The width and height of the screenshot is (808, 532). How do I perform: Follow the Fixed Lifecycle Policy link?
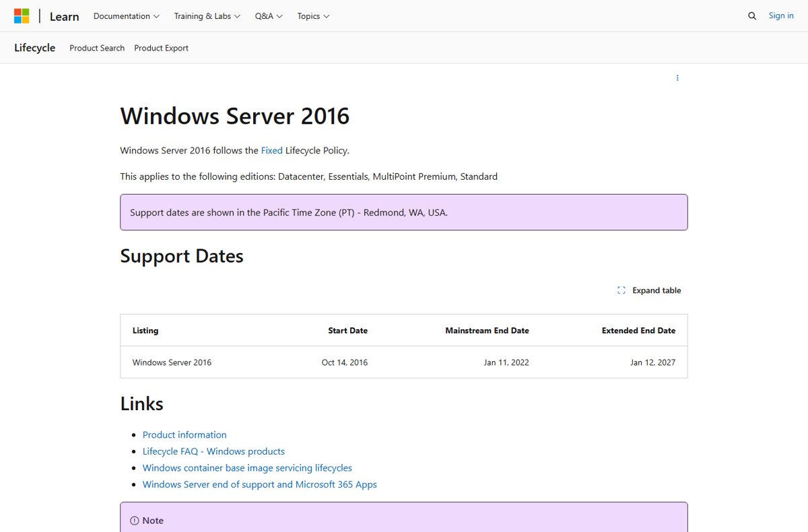pos(272,150)
